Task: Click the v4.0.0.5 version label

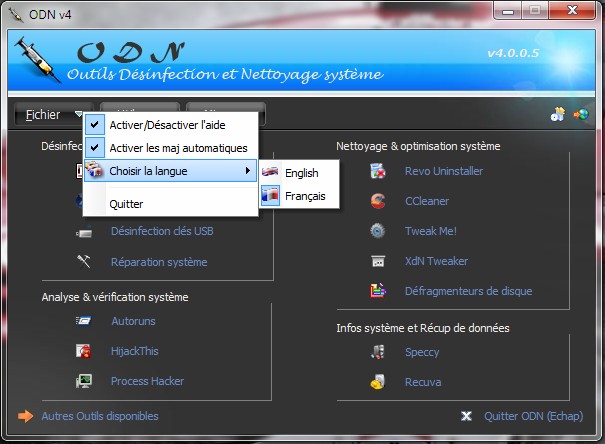Action: pyautogui.click(x=513, y=53)
